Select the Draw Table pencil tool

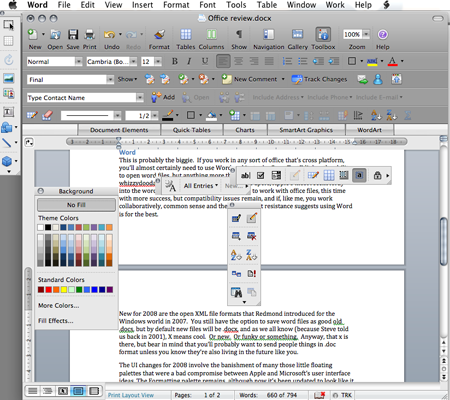click(x=32, y=115)
